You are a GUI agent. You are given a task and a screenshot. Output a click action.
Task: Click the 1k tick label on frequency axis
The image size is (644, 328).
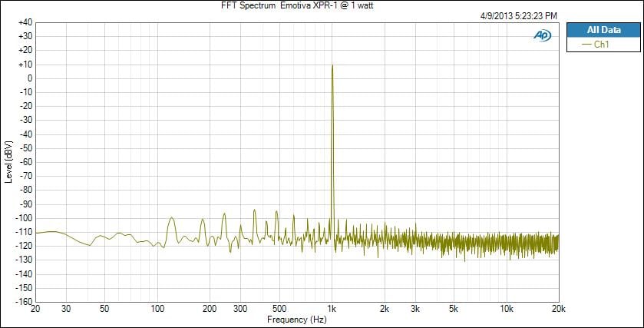pos(332,309)
